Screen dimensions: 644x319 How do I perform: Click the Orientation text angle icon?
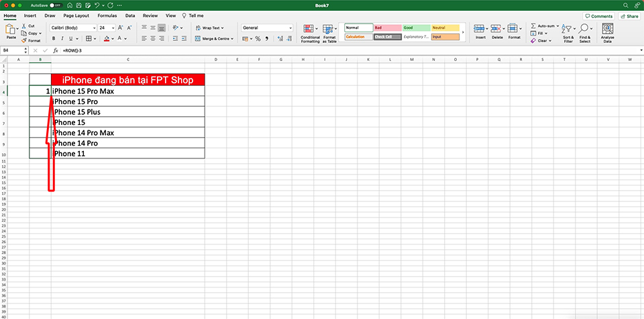(x=175, y=28)
